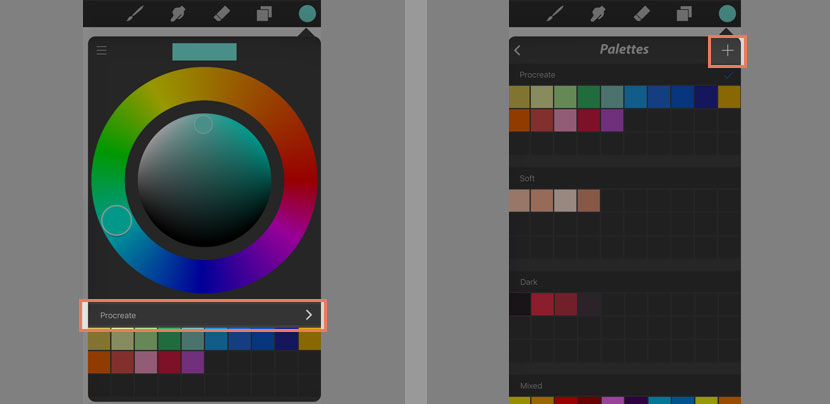Pick pink swatch in left palette
The image size is (830, 404).
(146, 362)
